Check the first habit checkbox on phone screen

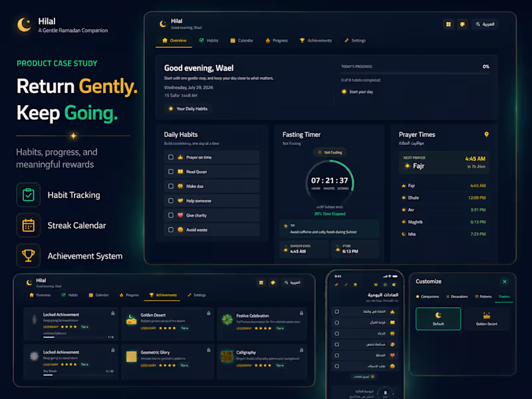pyautogui.click(x=336, y=311)
